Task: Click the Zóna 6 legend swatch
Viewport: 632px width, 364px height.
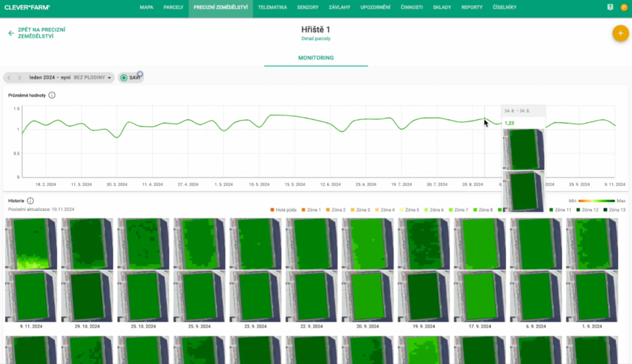Action: tap(426, 210)
